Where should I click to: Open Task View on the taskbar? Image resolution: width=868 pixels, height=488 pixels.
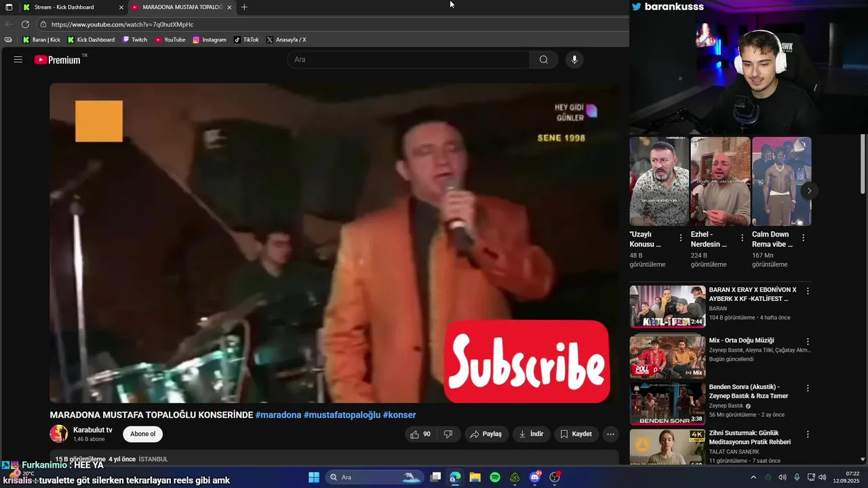pyautogui.click(x=435, y=477)
